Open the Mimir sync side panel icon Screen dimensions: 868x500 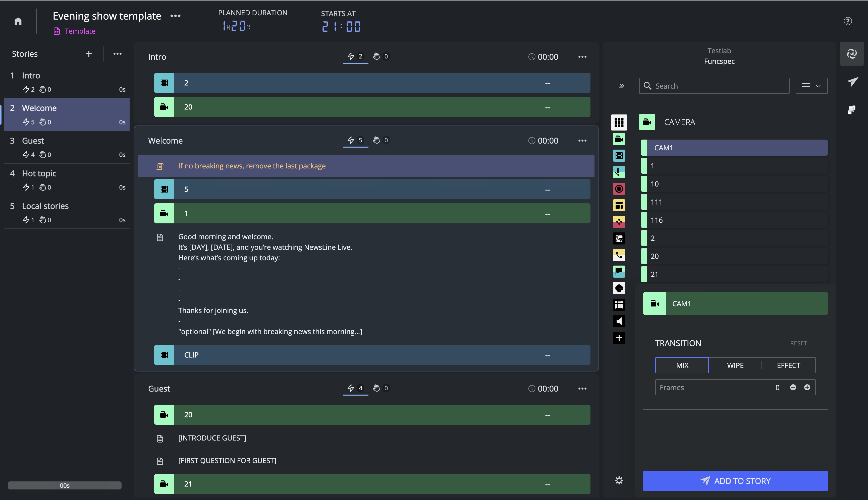(x=852, y=53)
